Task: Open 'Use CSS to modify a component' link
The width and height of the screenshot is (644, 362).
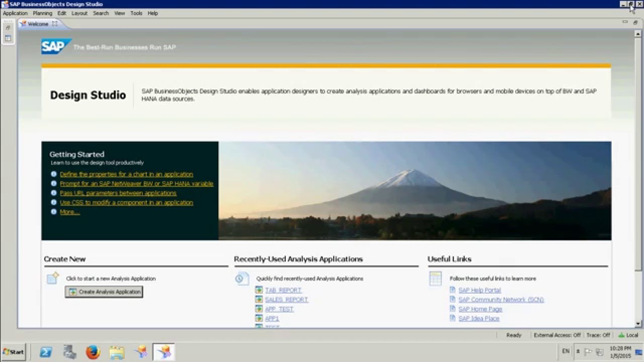Action: click(126, 203)
